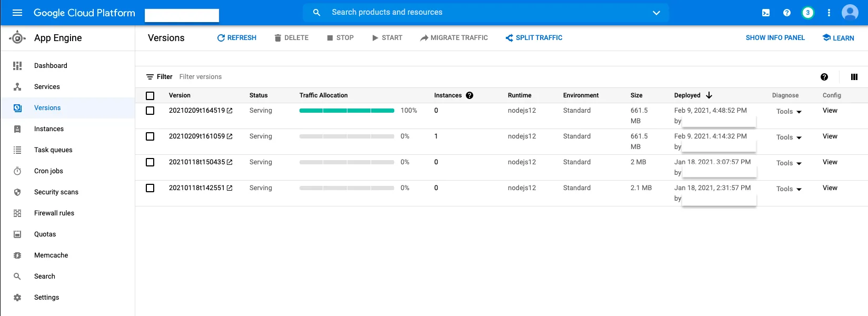The image size is (868, 316).
Task: Open the main navigation hamburger menu
Action: [x=17, y=13]
